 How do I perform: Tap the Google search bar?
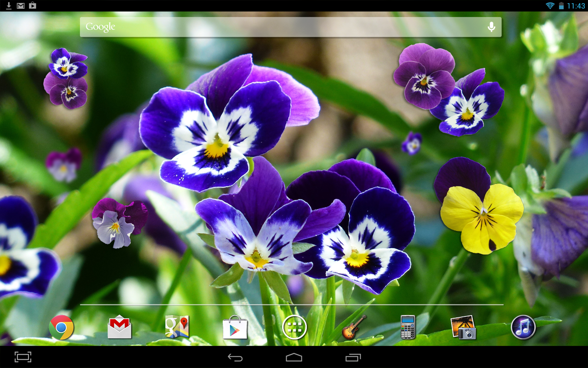pyautogui.click(x=291, y=27)
